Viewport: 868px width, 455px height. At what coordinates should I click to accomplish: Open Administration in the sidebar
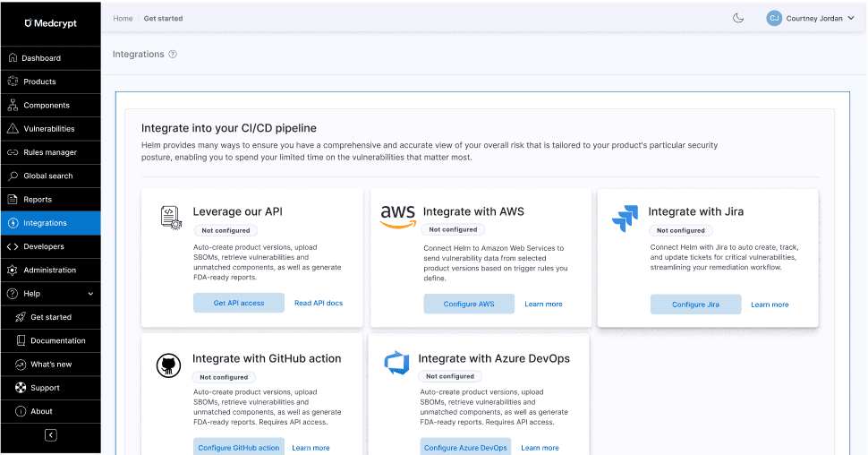click(50, 270)
